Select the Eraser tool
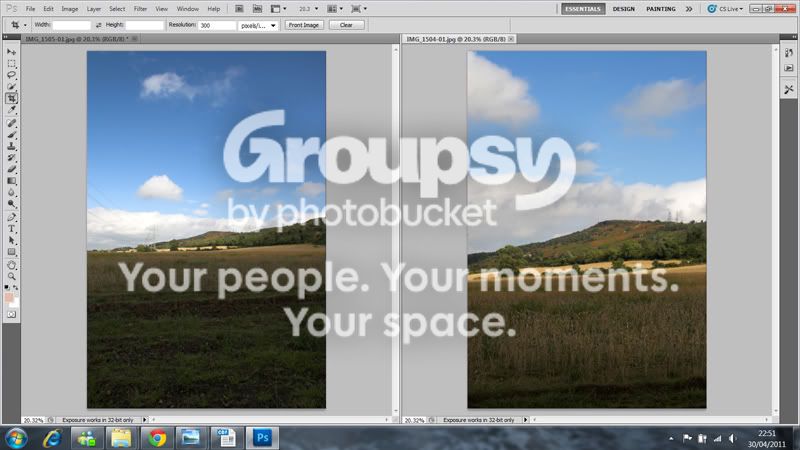Image resolution: width=800 pixels, height=450 pixels. pyautogui.click(x=11, y=169)
